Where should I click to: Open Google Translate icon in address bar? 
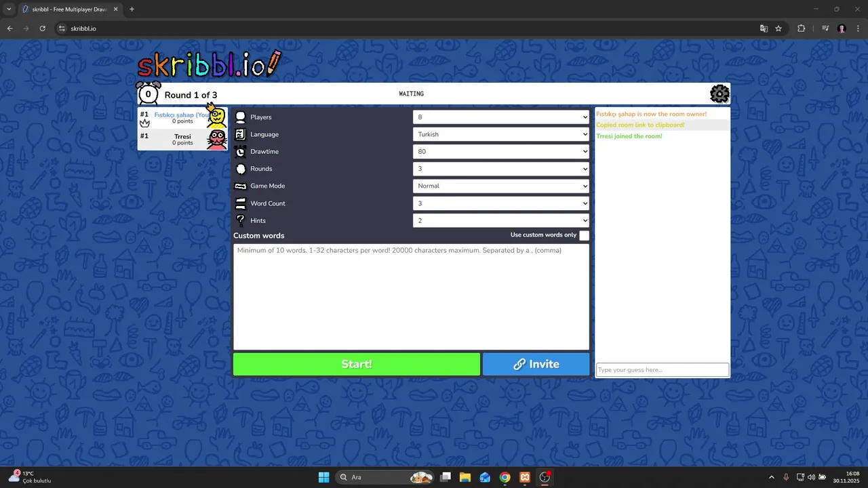click(764, 28)
